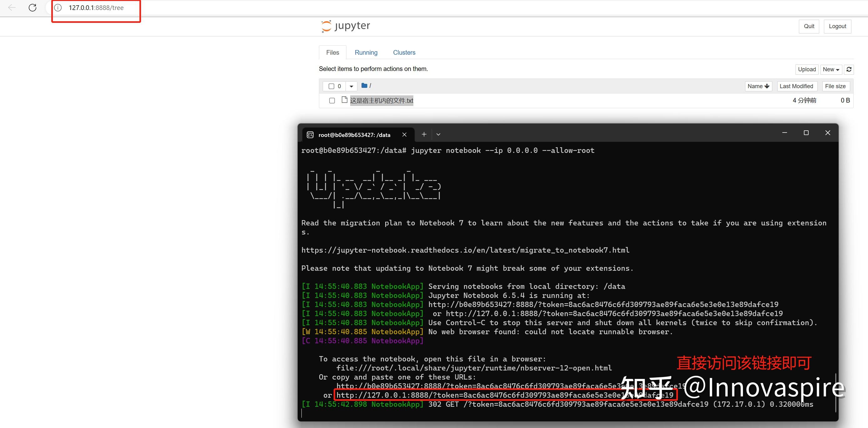868x428 pixels.
Task: Click 'Select items to perform actions' text
Action: pyautogui.click(x=373, y=69)
